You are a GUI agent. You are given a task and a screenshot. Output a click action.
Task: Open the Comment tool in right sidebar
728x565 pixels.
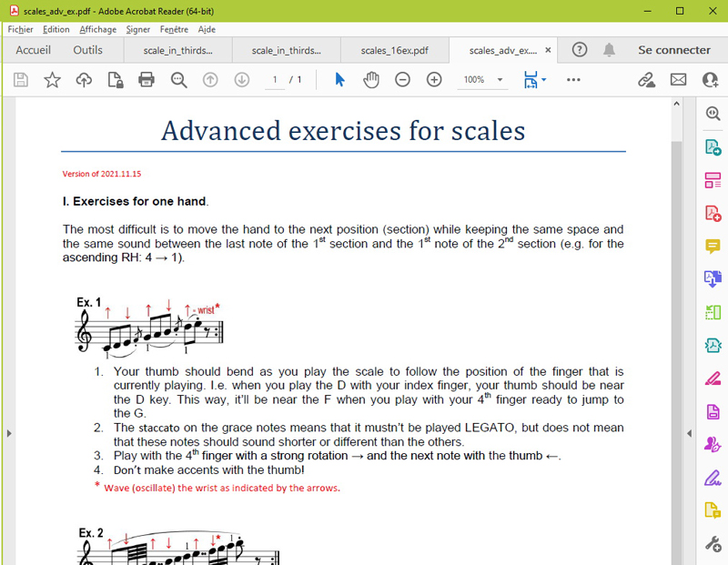coord(713,247)
